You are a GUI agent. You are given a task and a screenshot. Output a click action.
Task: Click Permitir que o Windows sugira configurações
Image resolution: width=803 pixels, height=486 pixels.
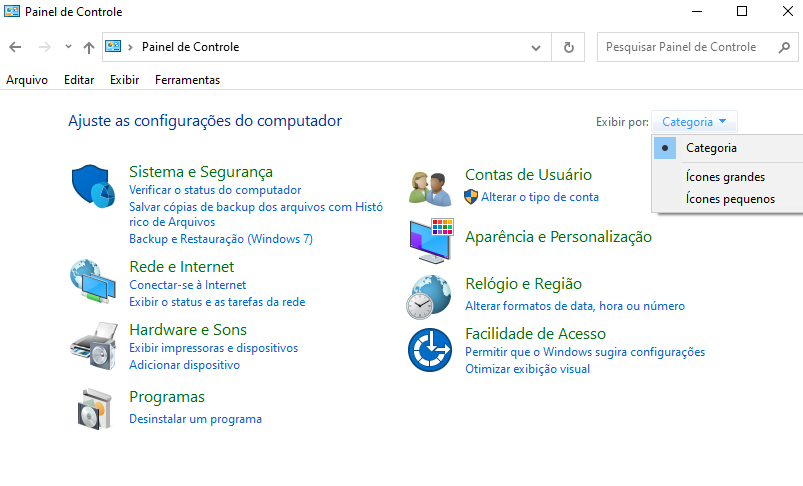point(585,352)
